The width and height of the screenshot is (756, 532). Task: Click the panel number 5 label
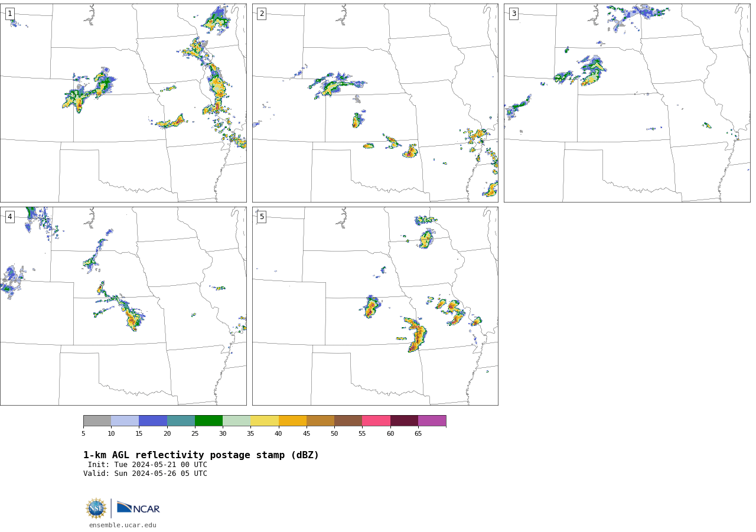pos(262,217)
